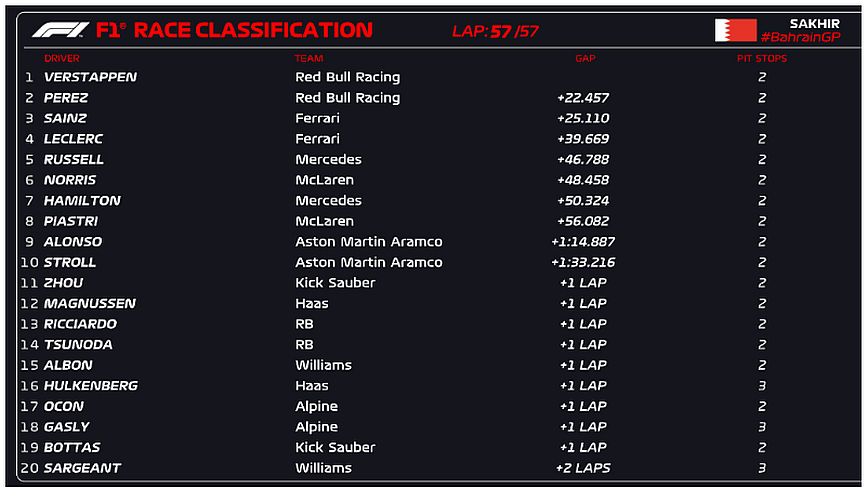Click HAMILTON's driver name
Image resolution: width=868 pixels, height=501 pixels.
(82, 201)
